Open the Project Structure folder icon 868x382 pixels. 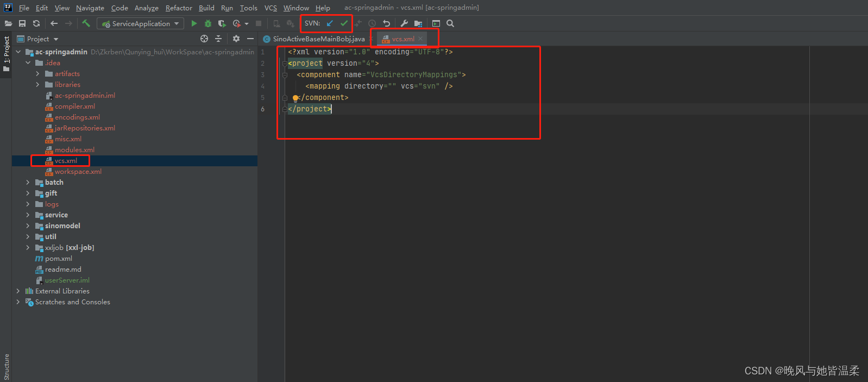[418, 23]
